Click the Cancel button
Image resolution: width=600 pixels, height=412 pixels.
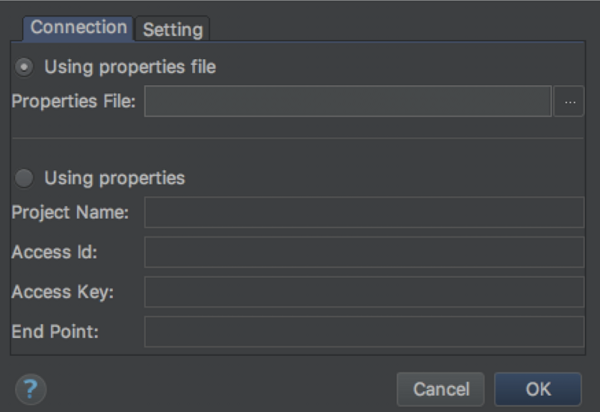pyautogui.click(x=441, y=389)
